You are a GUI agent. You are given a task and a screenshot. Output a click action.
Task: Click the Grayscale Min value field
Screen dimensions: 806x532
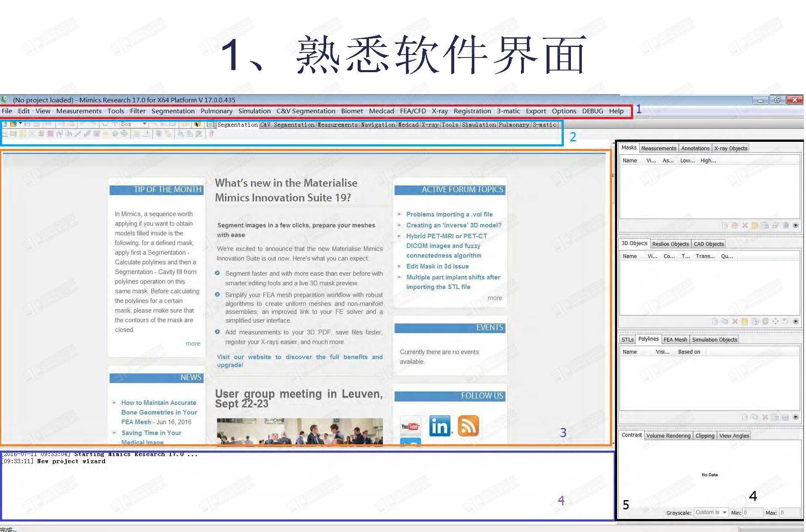(753, 512)
